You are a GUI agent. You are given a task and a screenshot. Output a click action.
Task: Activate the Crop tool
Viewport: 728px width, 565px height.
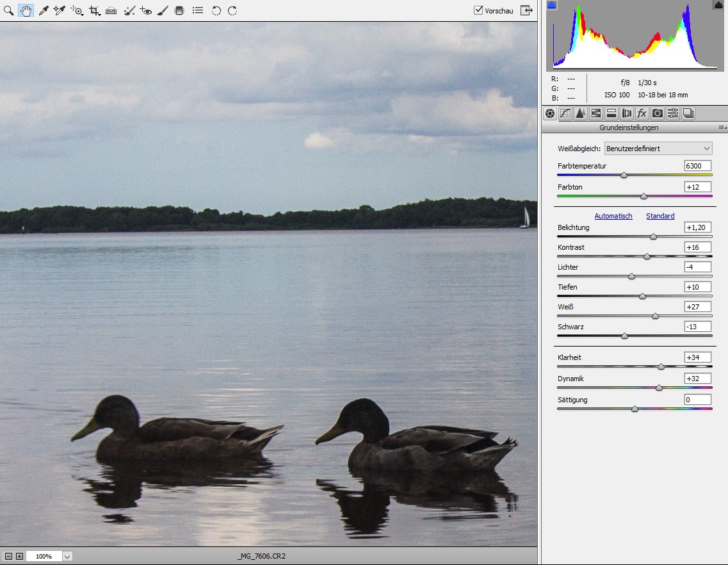[95, 11]
